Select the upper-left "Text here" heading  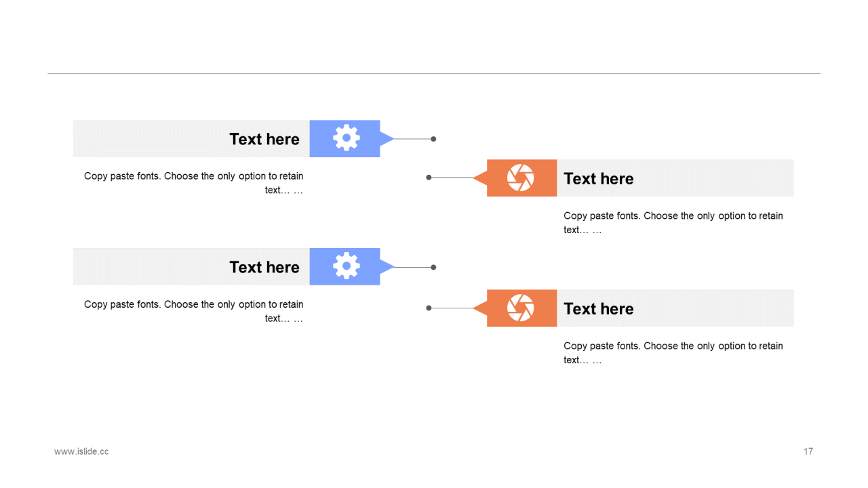point(264,139)
